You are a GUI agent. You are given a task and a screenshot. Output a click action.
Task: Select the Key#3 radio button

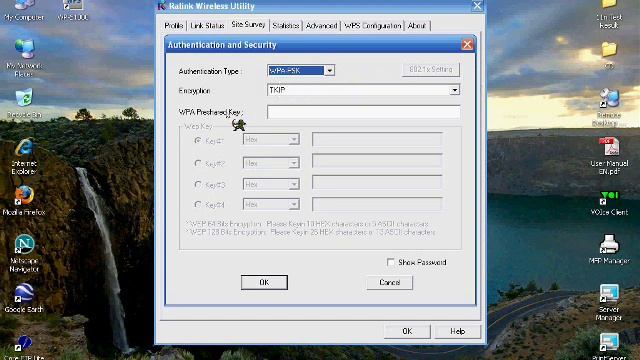tap(198, 184)
